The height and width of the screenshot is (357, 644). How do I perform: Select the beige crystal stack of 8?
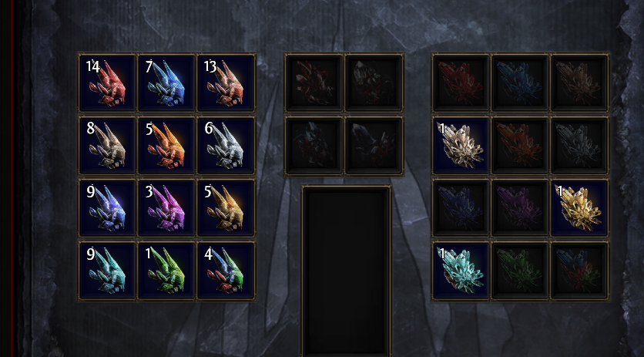point(108,146)
